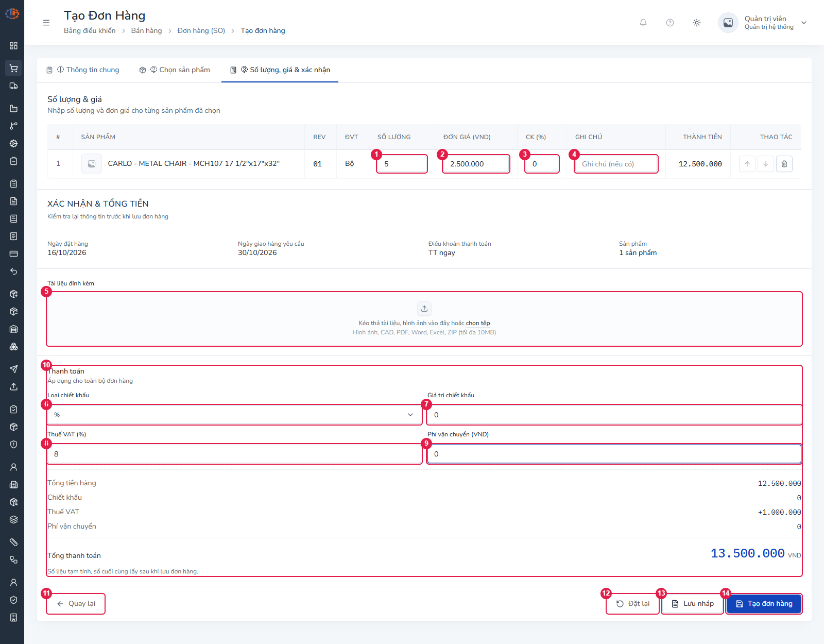Click the Phí vận chuyển (VND) field
This screenshot has height=644, width=824.
tap(614, 454)
